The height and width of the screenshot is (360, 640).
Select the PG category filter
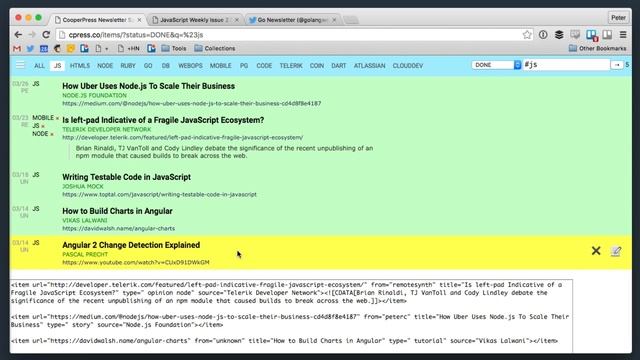click(x=244, y=66)
